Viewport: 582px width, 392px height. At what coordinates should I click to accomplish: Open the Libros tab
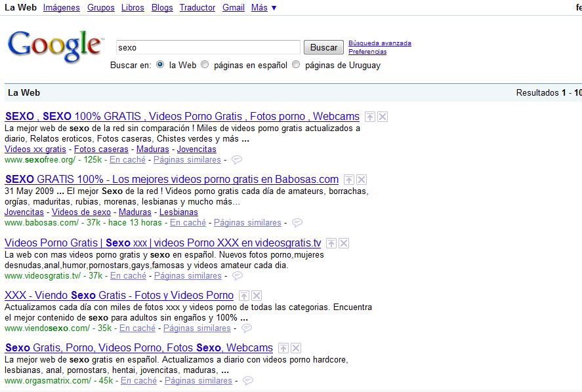tap(133, 7)
